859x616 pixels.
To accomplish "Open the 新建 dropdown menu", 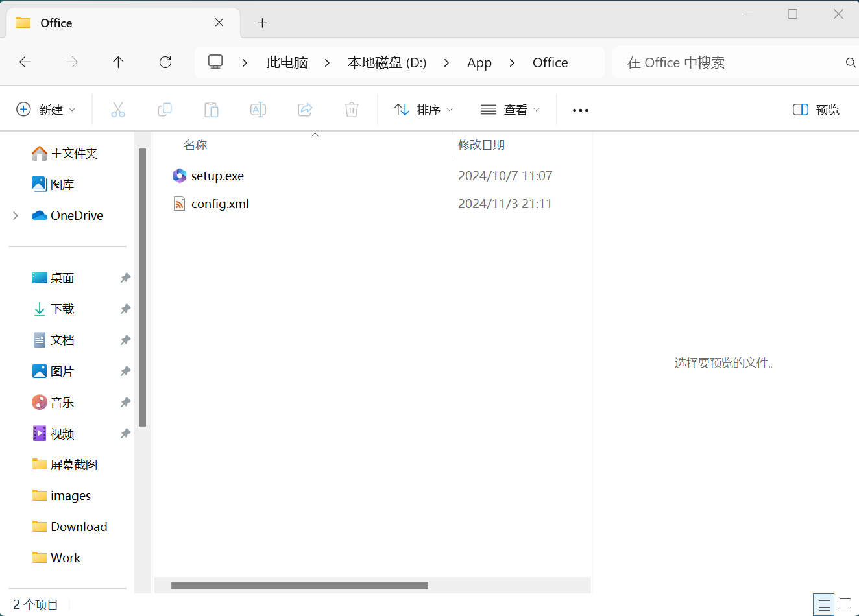I will 46,110.
